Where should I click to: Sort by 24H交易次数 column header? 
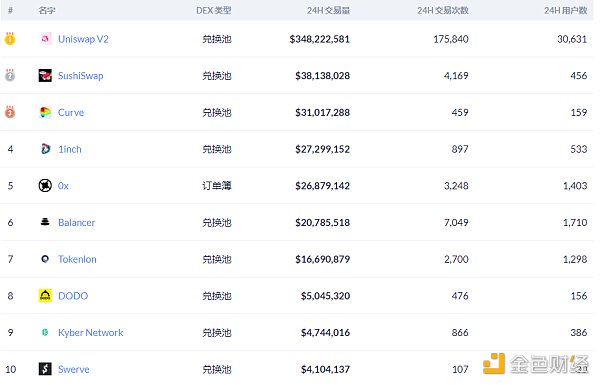[443, 10]
